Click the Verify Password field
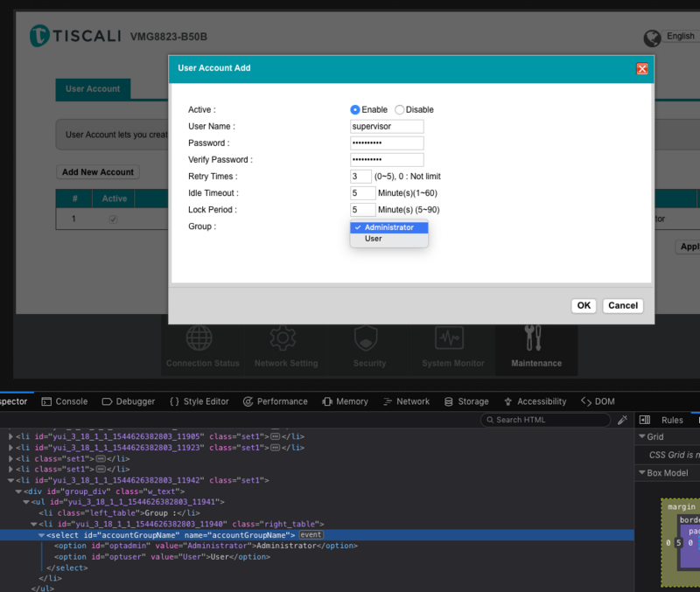Image resolution: width=700 pixels, height=592 pixels. click(387, 160)
